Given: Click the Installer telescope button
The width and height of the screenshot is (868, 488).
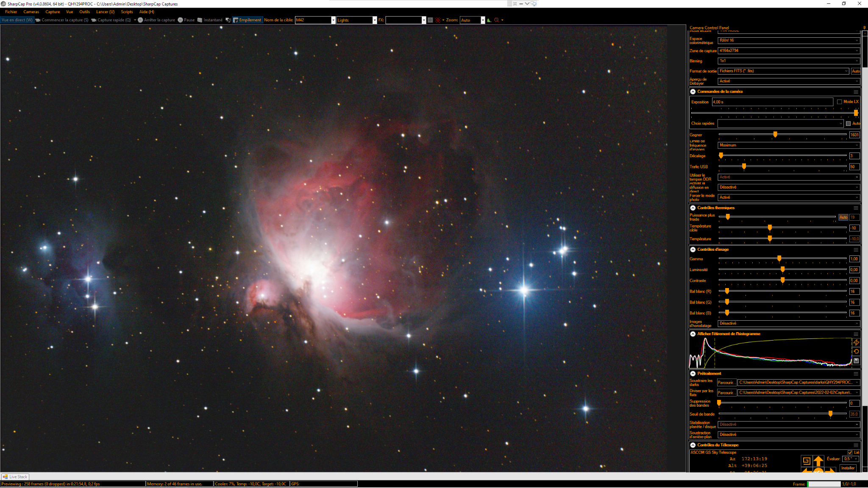Looking at the screenshot, I should (848, 468).
